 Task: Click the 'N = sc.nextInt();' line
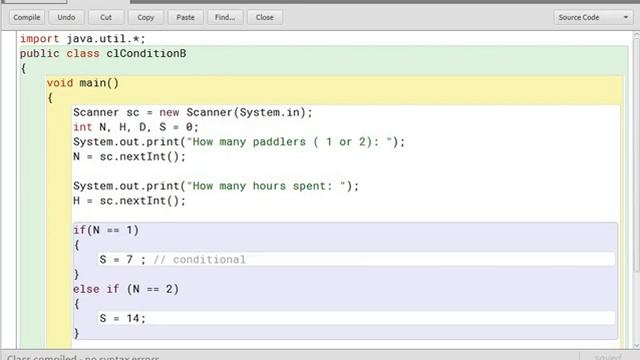[129, 156]
